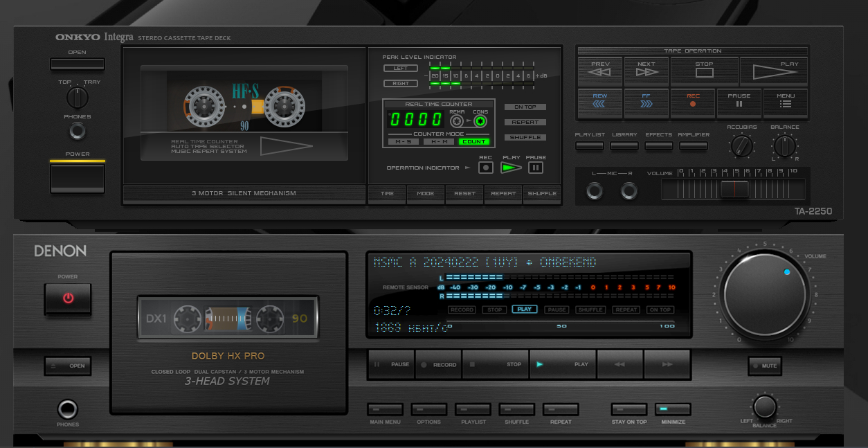868x448 pixels.
Task: Toggle the Onkyo REPEAT indicator button
Action: point(525,122)
